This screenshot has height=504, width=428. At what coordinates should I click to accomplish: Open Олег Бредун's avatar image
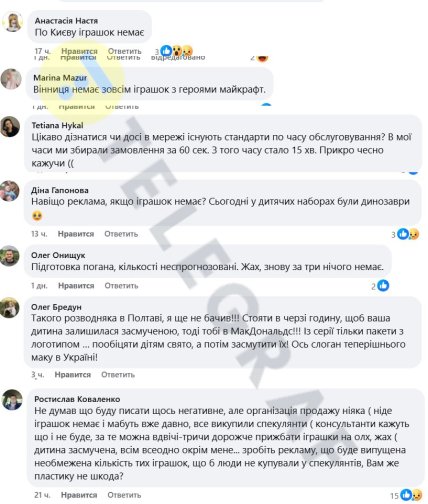[9, 308]
